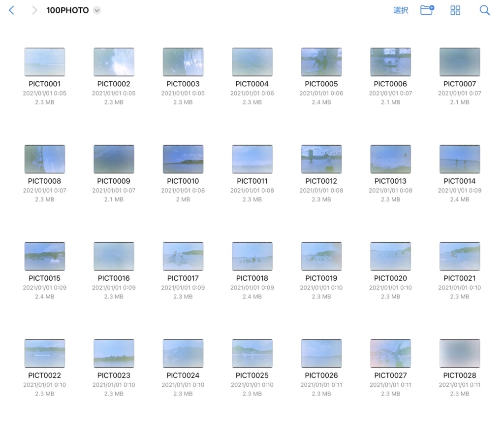The width and height of the screenshot is (504, 435).
Task: Select the file name text PICT0022
Action: [45, 375]
